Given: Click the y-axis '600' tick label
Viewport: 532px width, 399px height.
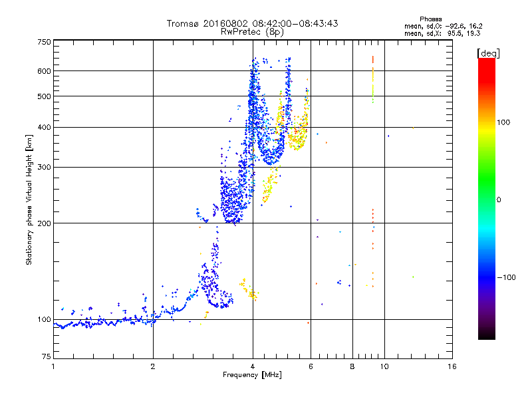Looking at the screenshot, I should pyautogui.click(x=44, y=71).
